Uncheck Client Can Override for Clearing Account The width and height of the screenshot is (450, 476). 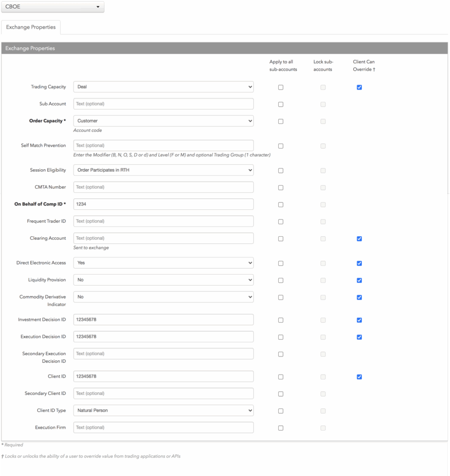(x=359, y=239)
